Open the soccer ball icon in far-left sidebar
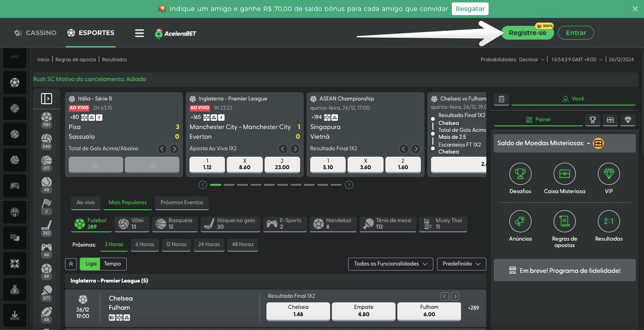 [15, 82]
